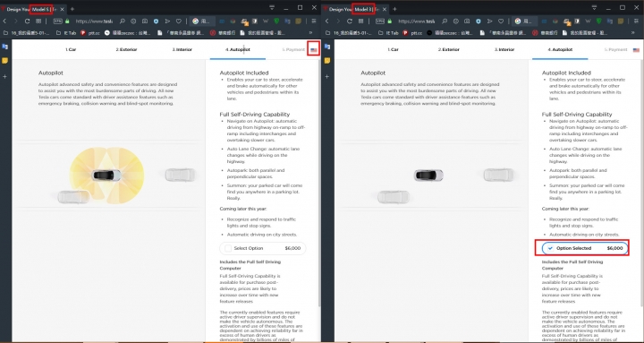Open the IE Tab bookmark folder in Model S window
Screen dimensions: 644x343
(65, 32)
